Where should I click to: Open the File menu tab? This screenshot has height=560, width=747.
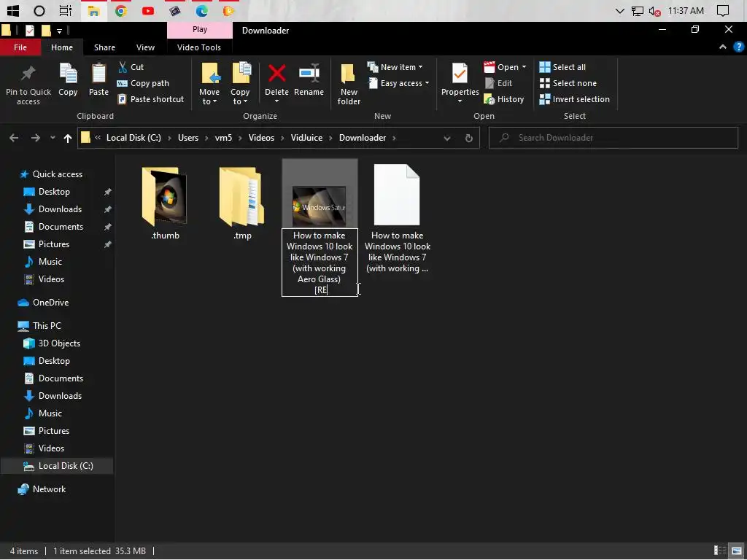tap(20, 47)
